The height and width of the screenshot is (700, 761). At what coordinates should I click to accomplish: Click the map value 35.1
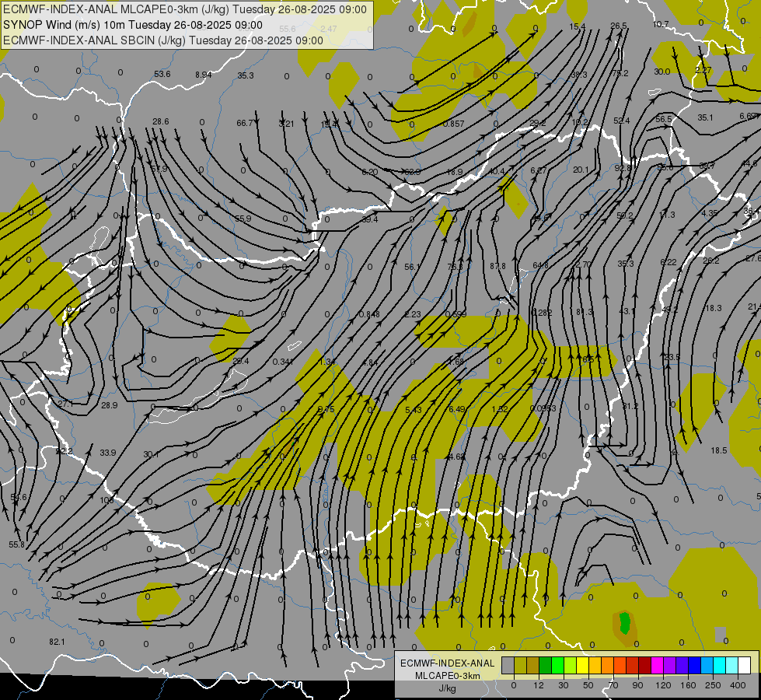coord(705,117)
